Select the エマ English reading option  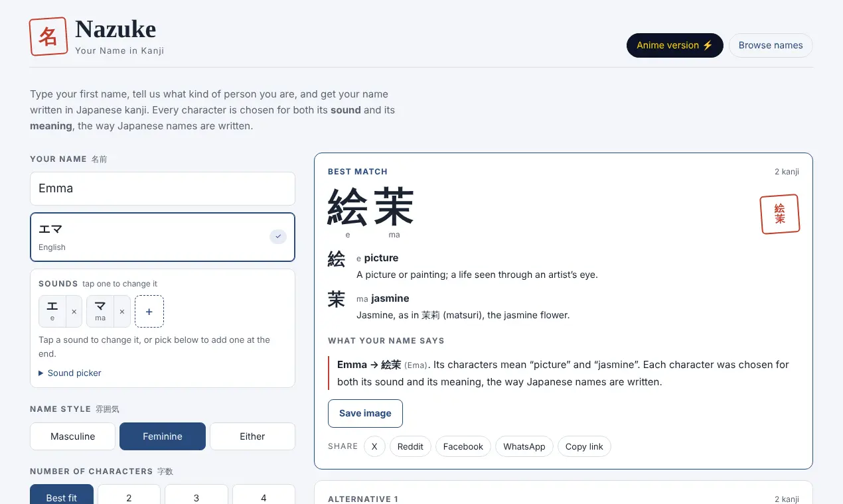(163, 237)
